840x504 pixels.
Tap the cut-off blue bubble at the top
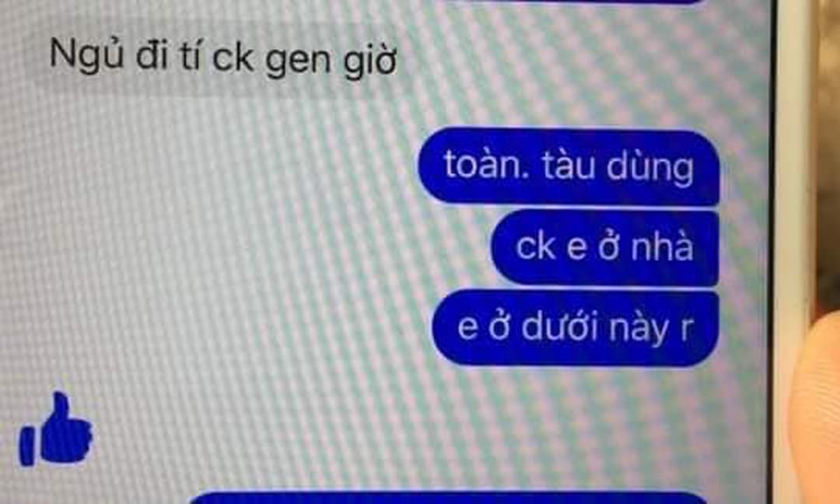click(x=573, y=2)
